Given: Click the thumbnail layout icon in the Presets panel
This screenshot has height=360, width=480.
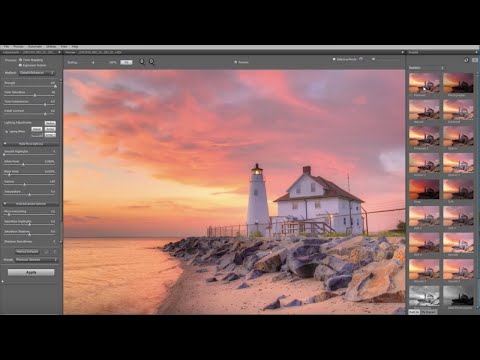Looking at the screenshot, I should point(475,60).
